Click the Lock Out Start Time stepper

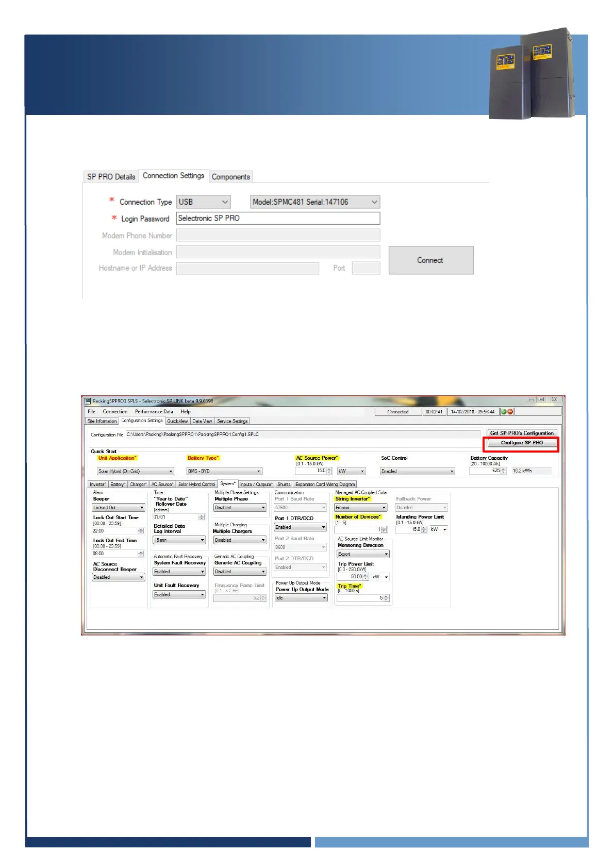(141, 531)
